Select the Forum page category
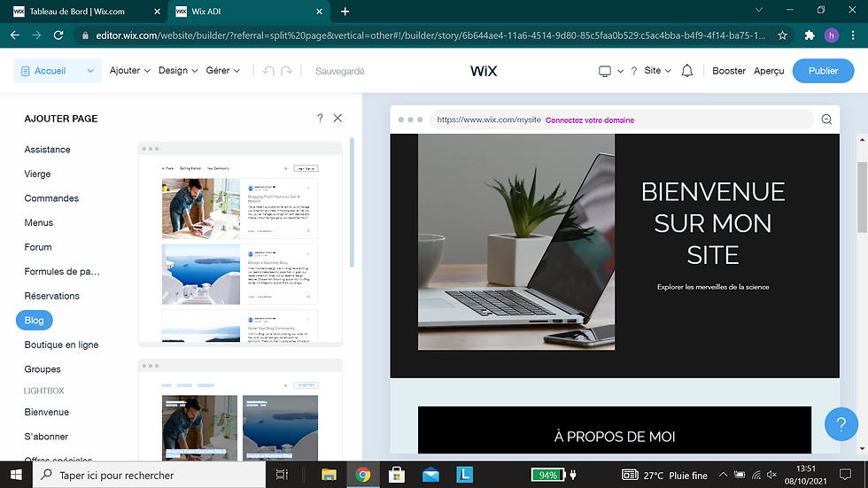The image size is (868, 488). [37, 247]
